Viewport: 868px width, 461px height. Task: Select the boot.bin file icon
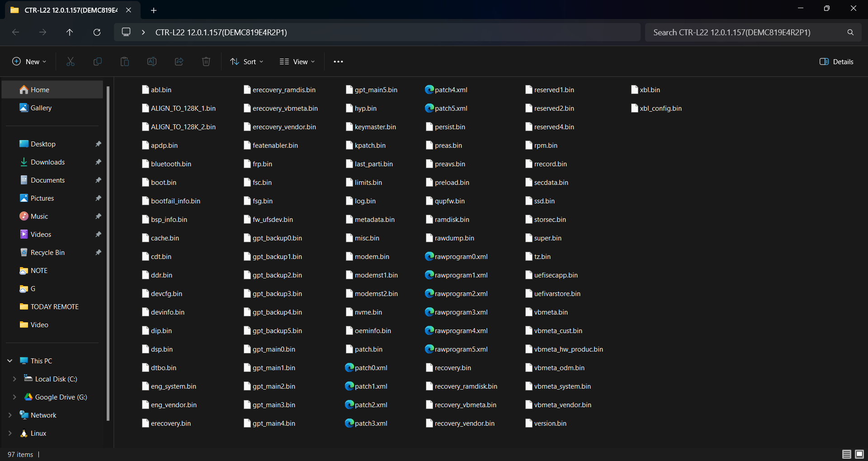(x=146, y=182)
